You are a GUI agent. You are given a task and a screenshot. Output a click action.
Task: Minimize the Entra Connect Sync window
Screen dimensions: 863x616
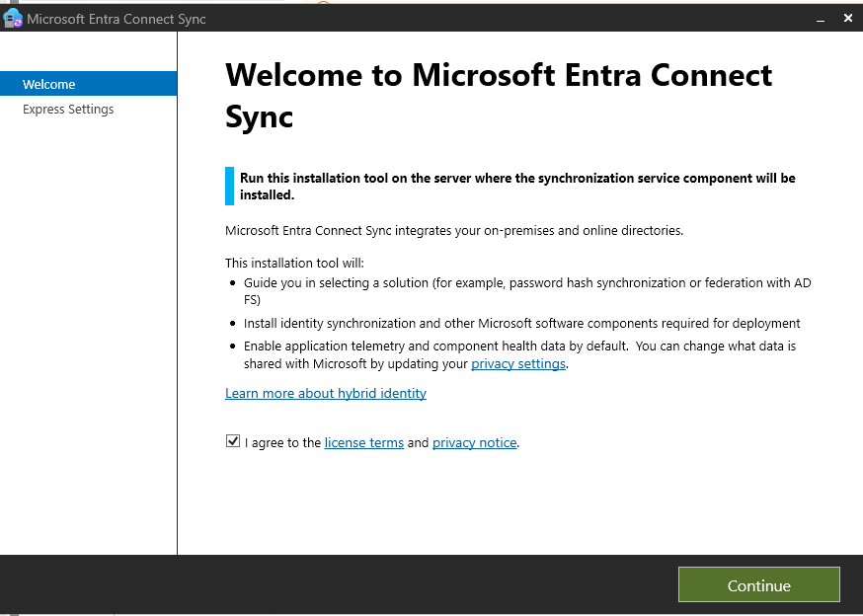pos(821,19)
